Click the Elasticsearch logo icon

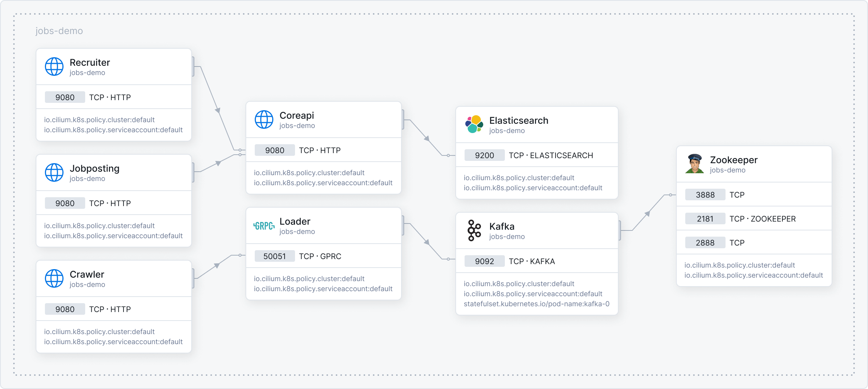(x=474, y=124)
